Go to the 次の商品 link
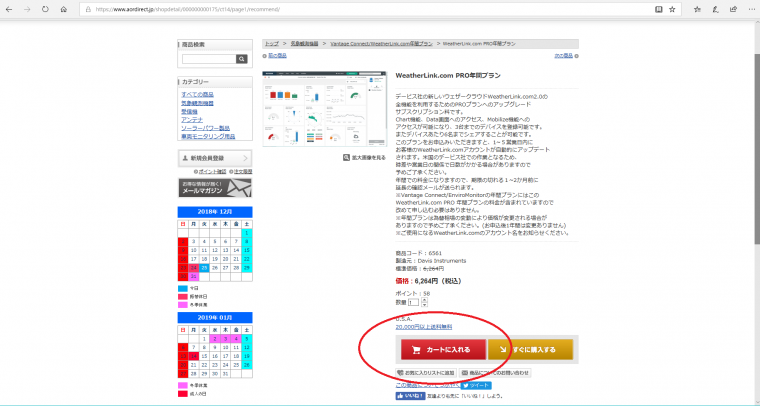Viewport: 760px width, 406px height. [x=563, y=56]
